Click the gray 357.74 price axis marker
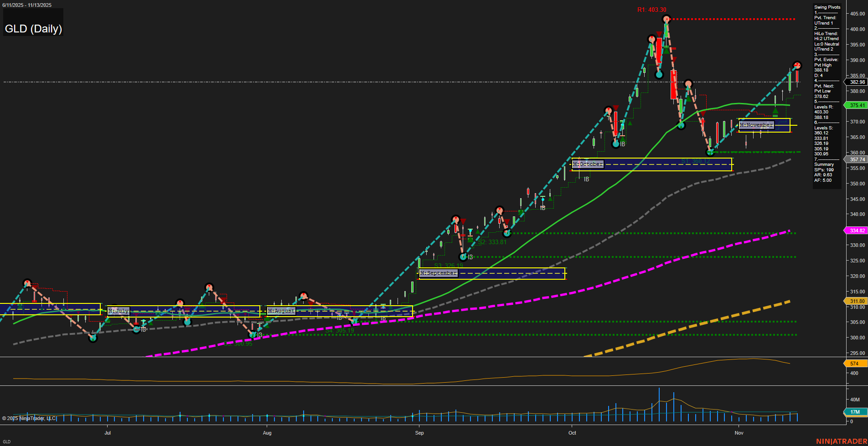 pos(857,159)
